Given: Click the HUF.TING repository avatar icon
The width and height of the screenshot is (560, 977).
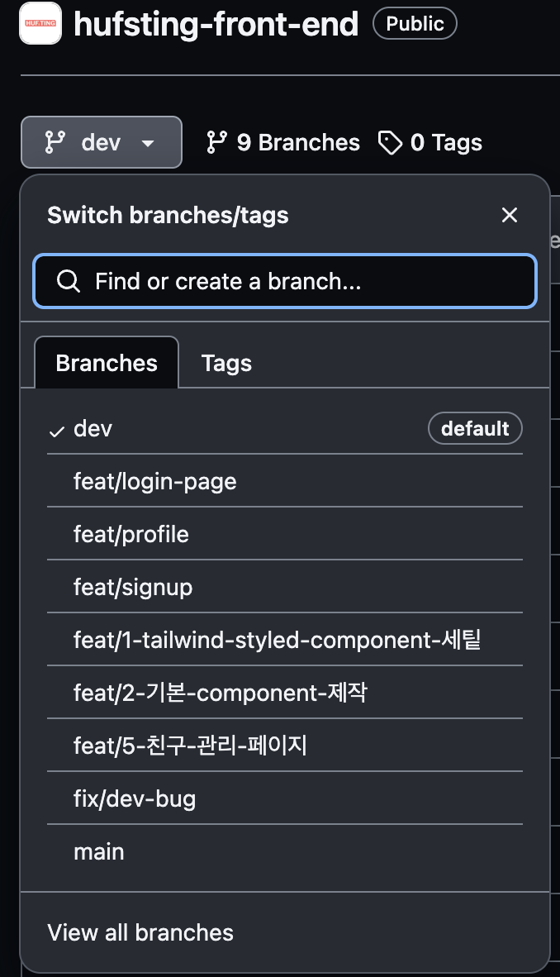Looking at the screenshot, I should point(40,24).
